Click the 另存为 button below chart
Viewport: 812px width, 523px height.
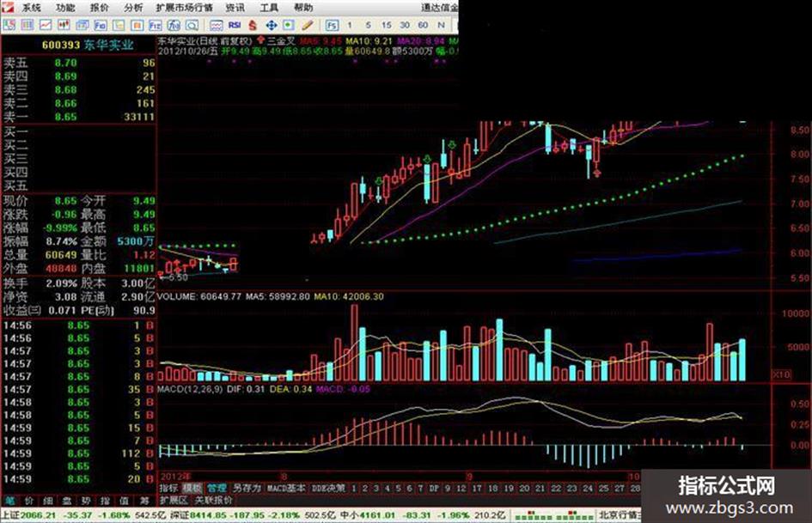click(246, 488)
